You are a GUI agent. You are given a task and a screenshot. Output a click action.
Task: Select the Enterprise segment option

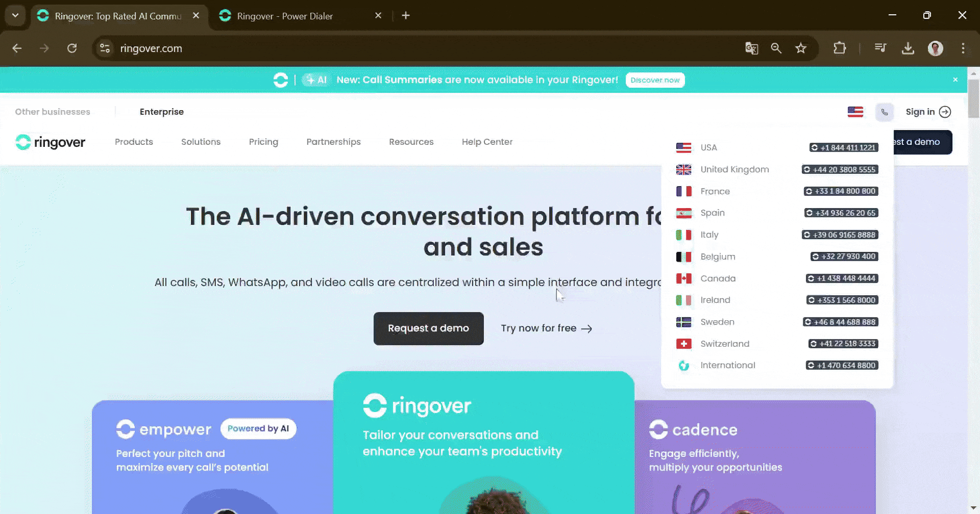click(x=162, y=112)
